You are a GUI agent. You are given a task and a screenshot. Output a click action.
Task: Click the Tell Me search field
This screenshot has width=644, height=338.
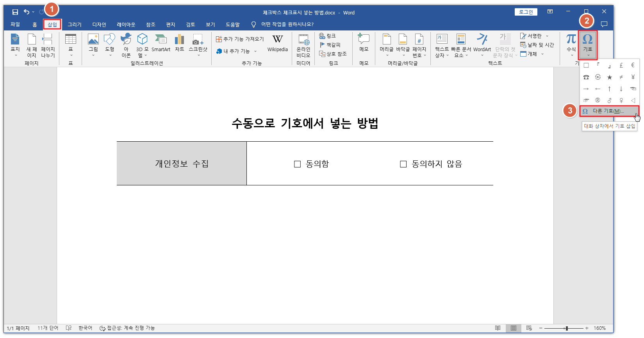tap(287, 24)
